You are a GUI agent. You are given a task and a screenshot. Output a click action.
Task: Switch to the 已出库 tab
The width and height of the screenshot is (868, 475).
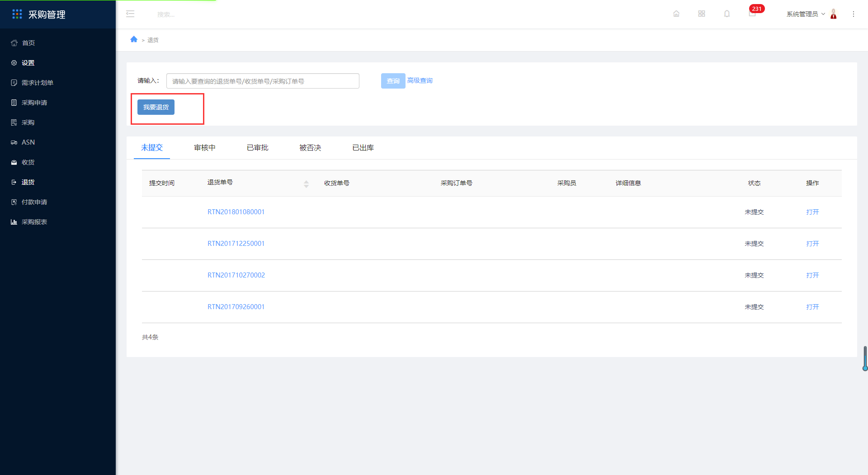tap(363, 148)
